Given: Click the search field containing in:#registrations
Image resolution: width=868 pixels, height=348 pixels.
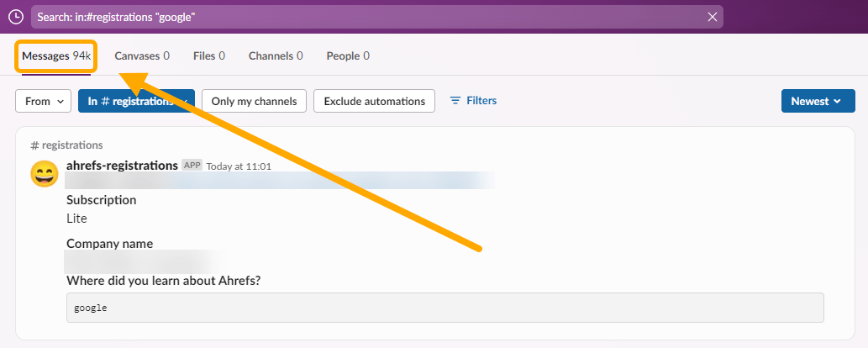Looking at the screenshot, I should tap(377, 17).
